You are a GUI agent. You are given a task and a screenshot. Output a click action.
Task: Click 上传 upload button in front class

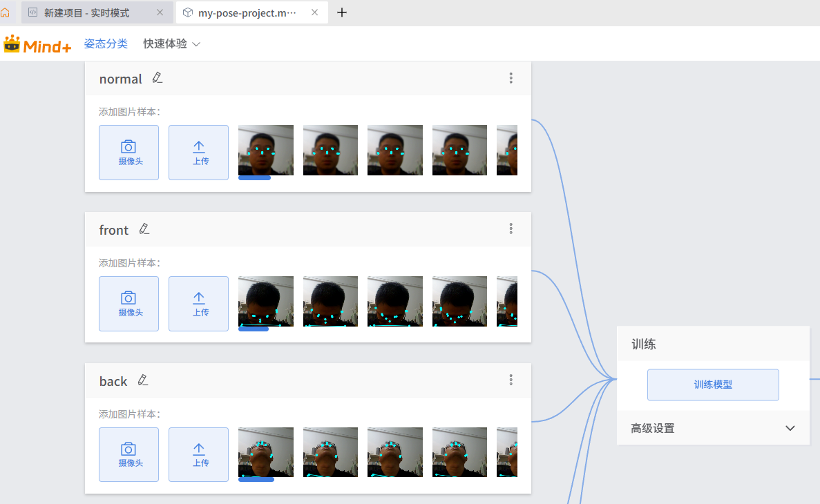(x=198, y=304)
